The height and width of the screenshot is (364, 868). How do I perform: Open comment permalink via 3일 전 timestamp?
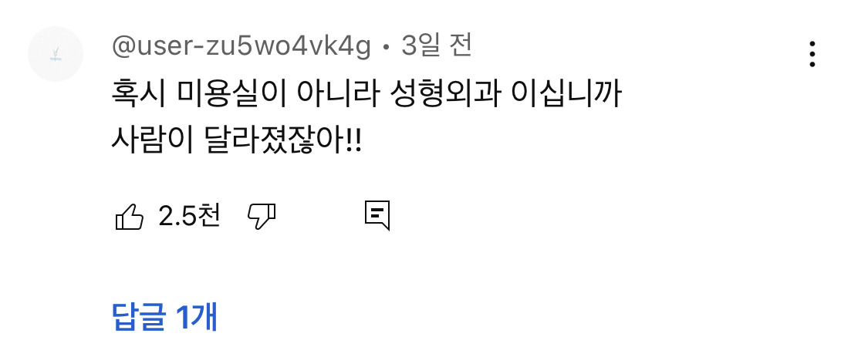pyautogui.click(x=436, y=46)
